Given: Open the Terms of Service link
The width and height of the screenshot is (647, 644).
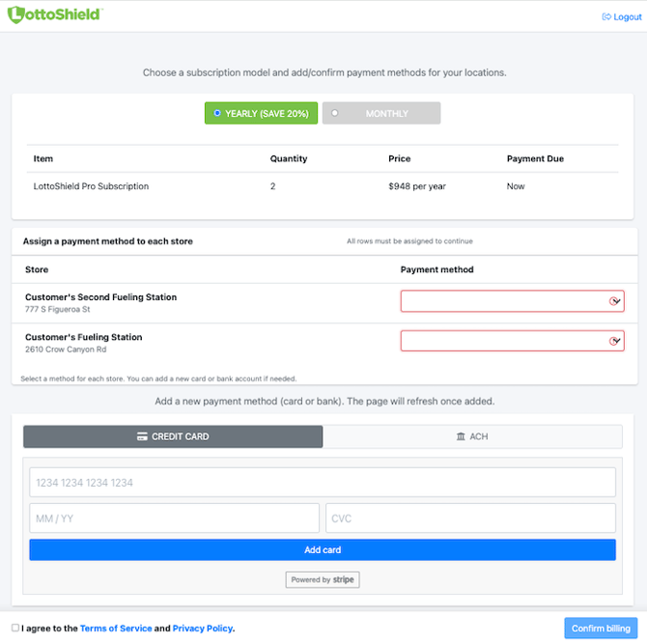Looking at the screenshot, I should 116,629.
